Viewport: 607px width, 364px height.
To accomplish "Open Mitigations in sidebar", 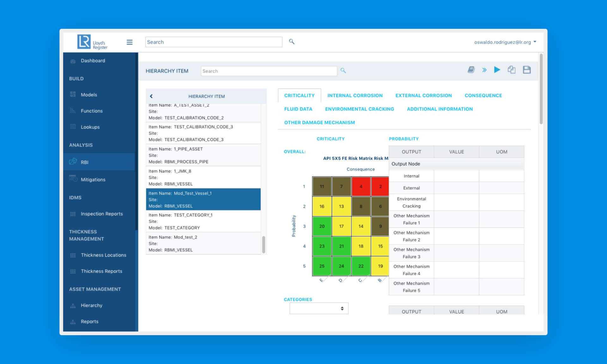I will (x=93, y=179).
